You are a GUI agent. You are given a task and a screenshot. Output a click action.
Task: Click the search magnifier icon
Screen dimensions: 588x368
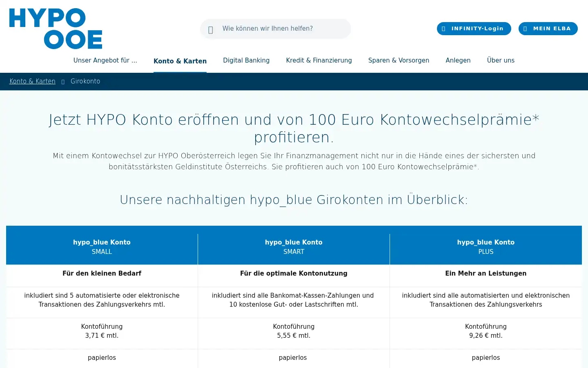click(x=211, y=29)
